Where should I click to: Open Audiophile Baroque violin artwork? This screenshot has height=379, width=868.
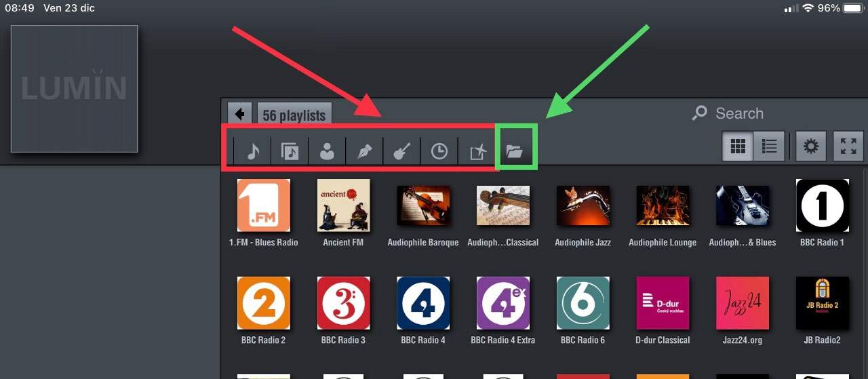pos(423,205)
